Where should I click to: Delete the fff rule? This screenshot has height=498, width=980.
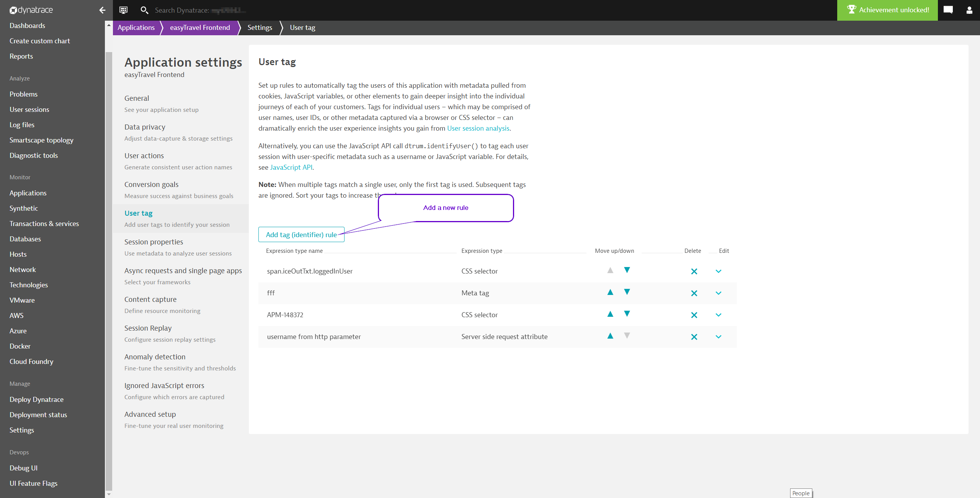tap(694, 293)
